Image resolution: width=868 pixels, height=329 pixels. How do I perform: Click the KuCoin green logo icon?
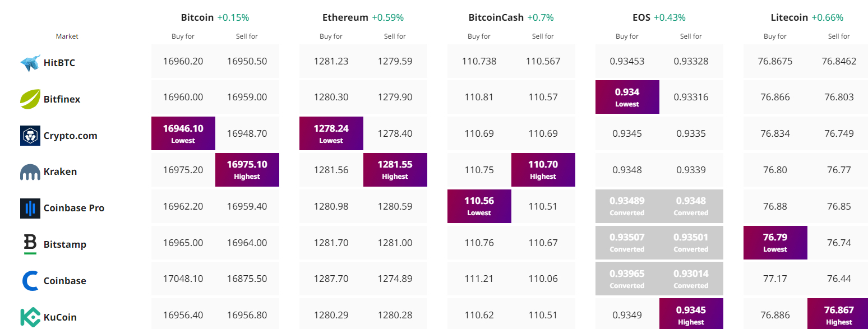tap(30, 317)
